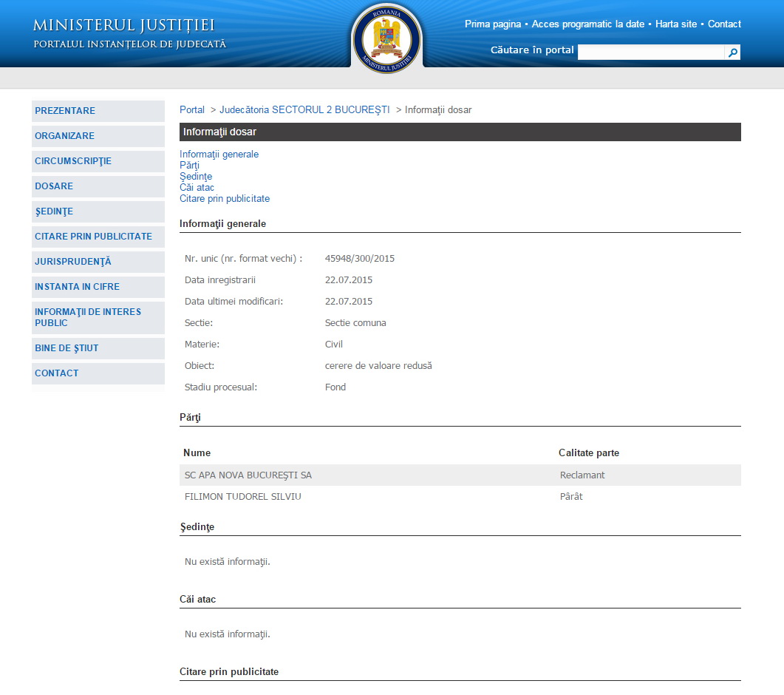Open DOSARE in the sidebar
Image resolution: width=784 pixels, height=695 pixels.
click(x=54, y=186)
